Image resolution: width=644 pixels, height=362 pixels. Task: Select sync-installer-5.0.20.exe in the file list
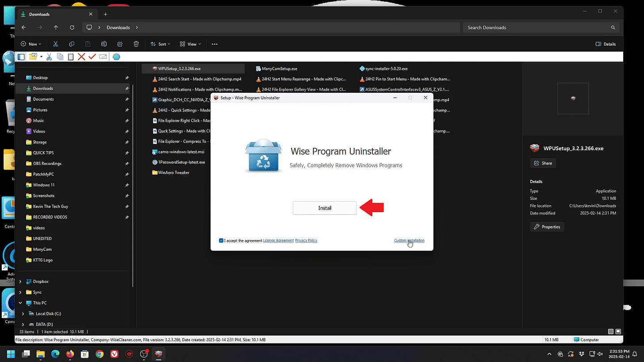[x=383, y=69]
